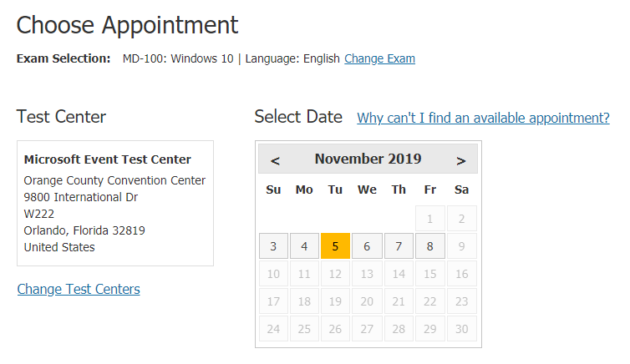Go to next month in calendar

pos(461,160)
